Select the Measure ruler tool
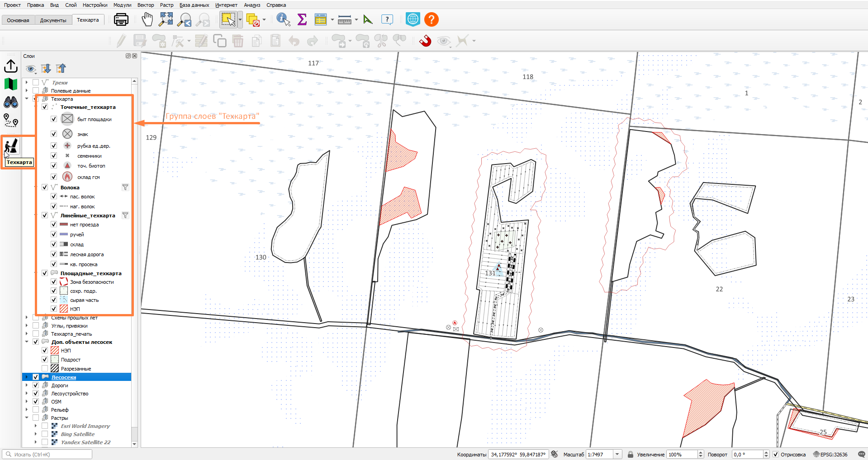 point(345,19)
